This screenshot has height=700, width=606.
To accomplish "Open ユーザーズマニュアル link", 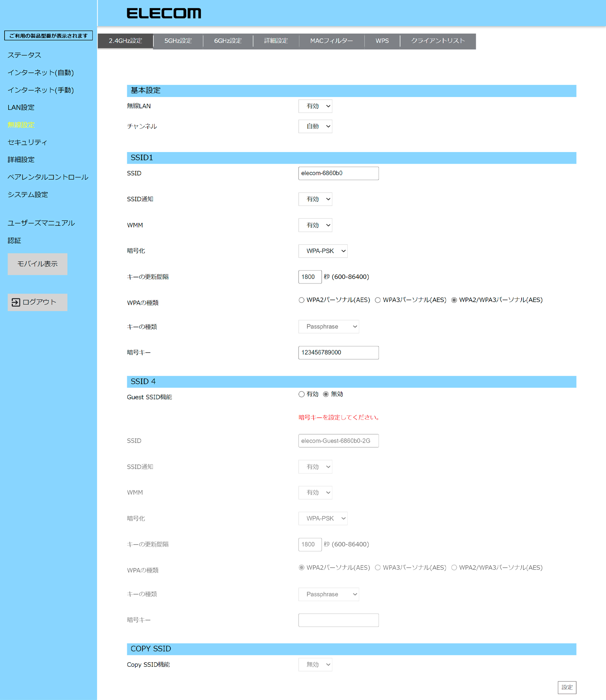I will (41, 223).
